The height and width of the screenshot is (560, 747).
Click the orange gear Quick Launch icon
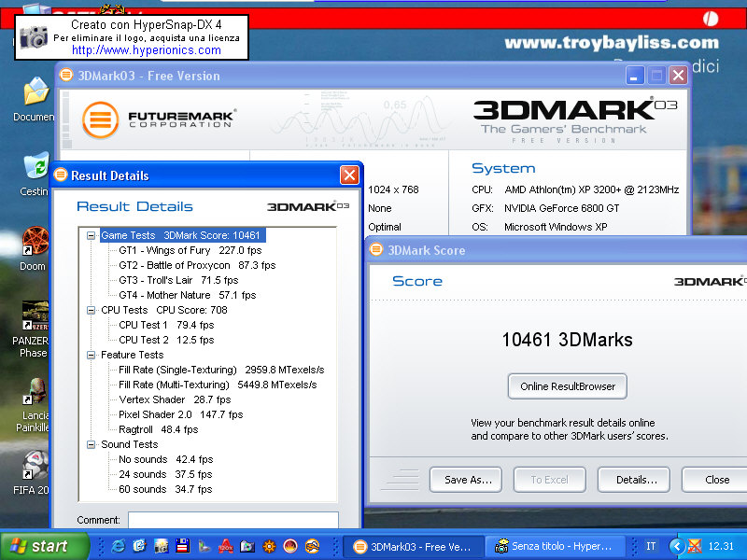pos(269,546)
